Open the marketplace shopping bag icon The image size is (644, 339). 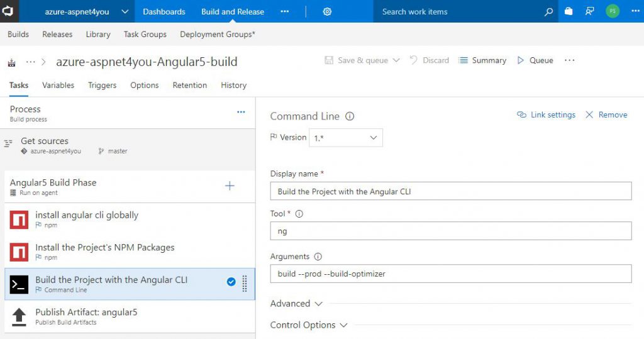coord(569,11)
